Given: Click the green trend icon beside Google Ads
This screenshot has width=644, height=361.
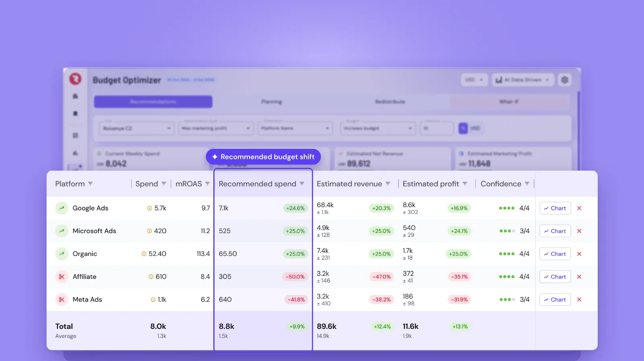Looking at the screenshot, I should click(62, 208).
